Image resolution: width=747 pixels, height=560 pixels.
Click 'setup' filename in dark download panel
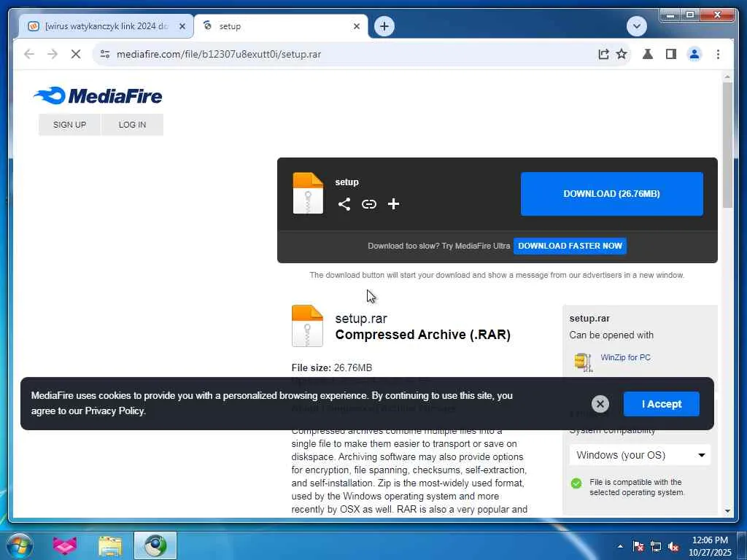(347, 182)
